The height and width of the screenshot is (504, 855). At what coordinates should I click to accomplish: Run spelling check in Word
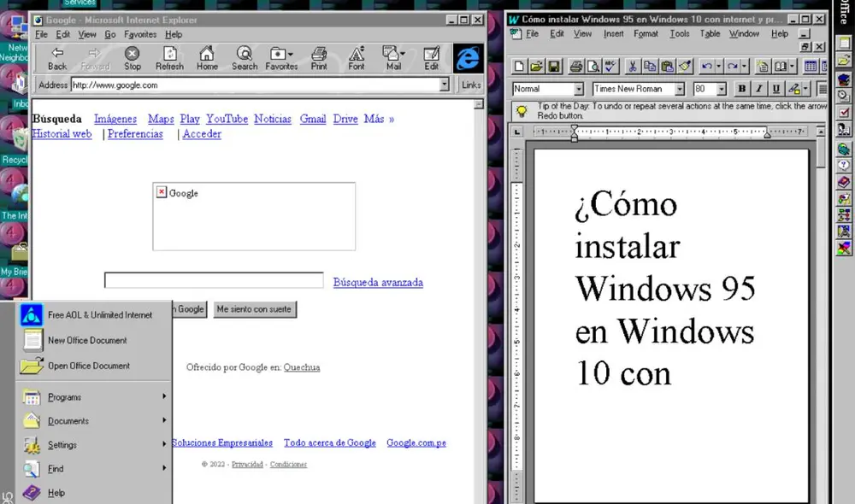(610, 65)
